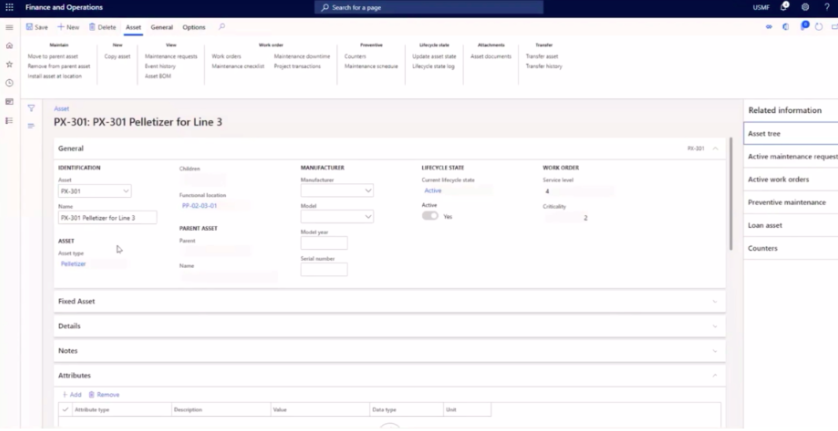Delete the current asset
The width and height of the screenshot is (838, 431).
point(102,27)
